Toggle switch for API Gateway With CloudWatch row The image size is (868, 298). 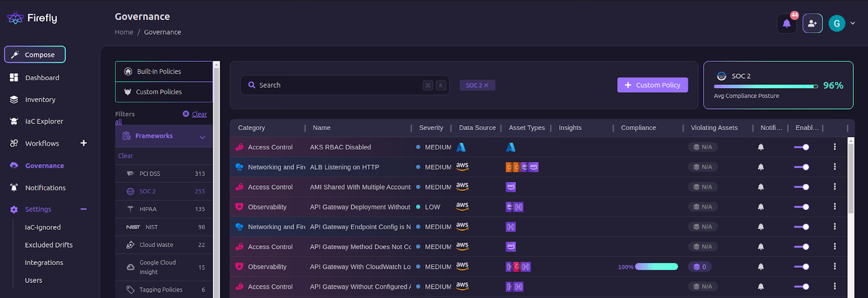click(x=802, y=267)
